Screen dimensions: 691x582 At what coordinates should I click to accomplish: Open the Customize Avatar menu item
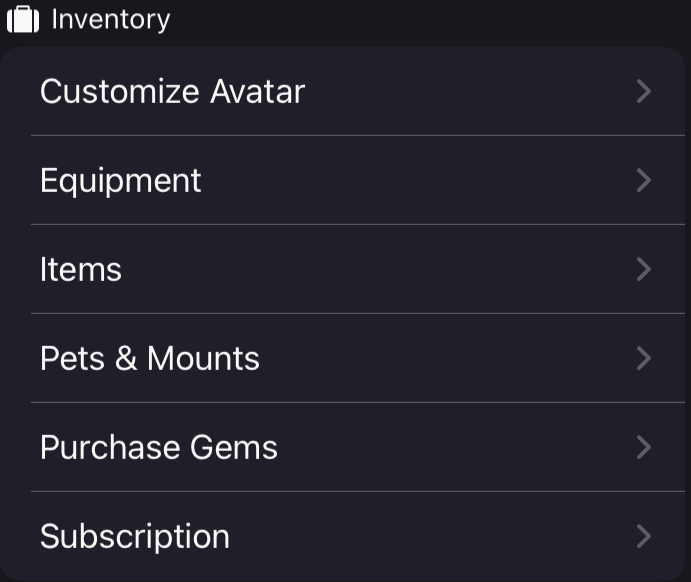coord(172,92)
